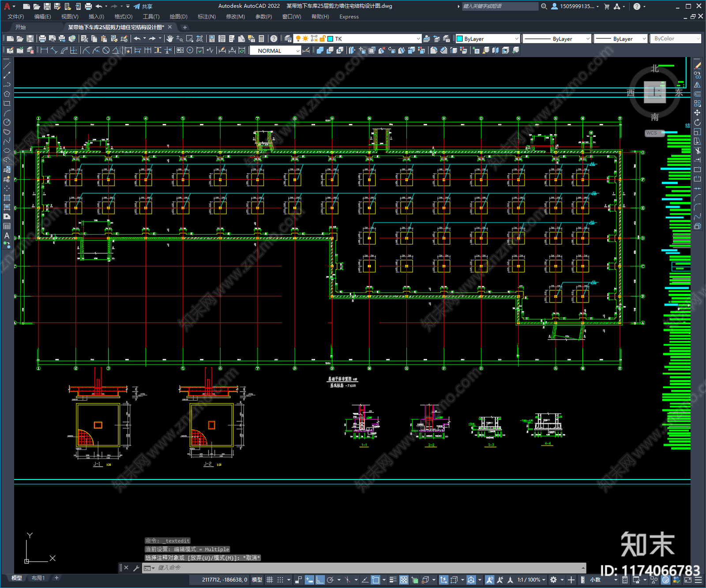Click the ByColor plot style box
706x588 pixels.
pyautogui.click(x=675, y=39)
